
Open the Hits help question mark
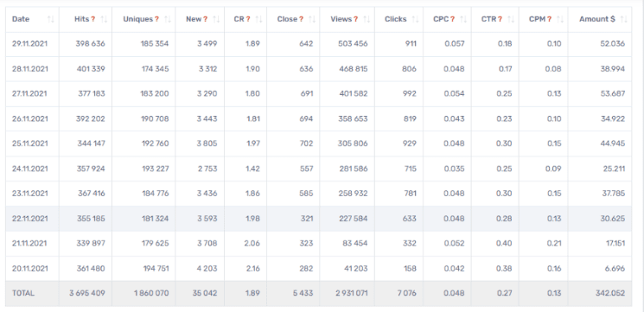[93, 19]
